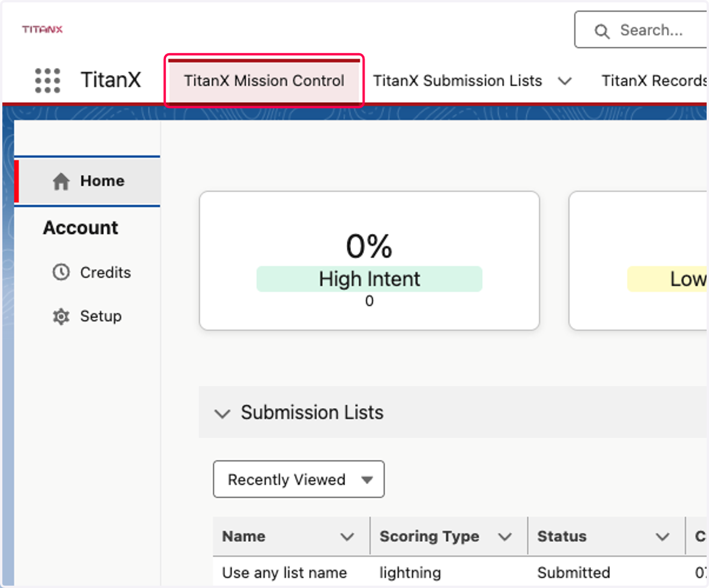Viewport: 709px width, 588px height.
Task: Click the TitanX logo at top left
Action: coord(43,30)
